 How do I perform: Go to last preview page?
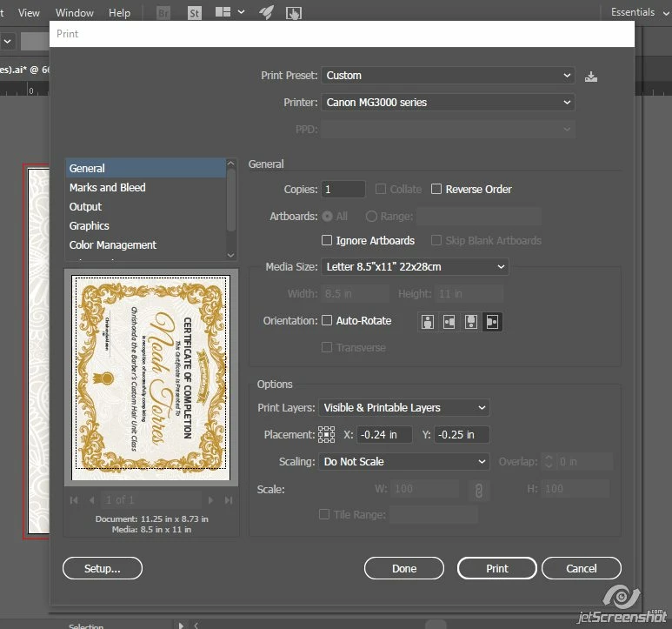[x=229, y=500]
